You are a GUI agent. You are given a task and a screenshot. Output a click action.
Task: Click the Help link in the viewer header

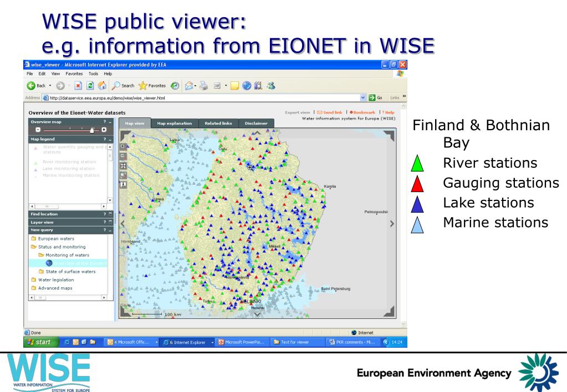click(x=389, y=112)
